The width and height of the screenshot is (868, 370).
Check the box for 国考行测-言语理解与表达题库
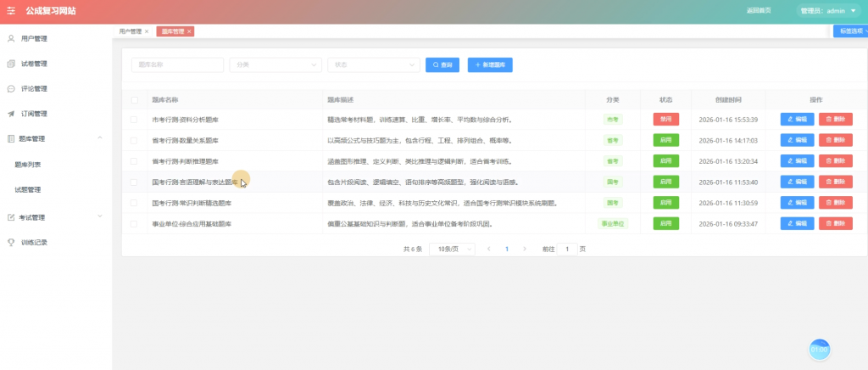(134, 182)
